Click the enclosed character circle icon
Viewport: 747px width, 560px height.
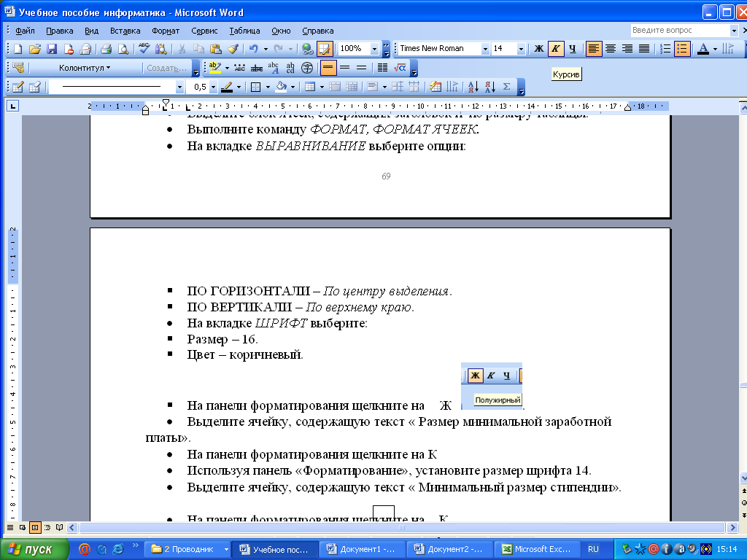coord(307,68)
